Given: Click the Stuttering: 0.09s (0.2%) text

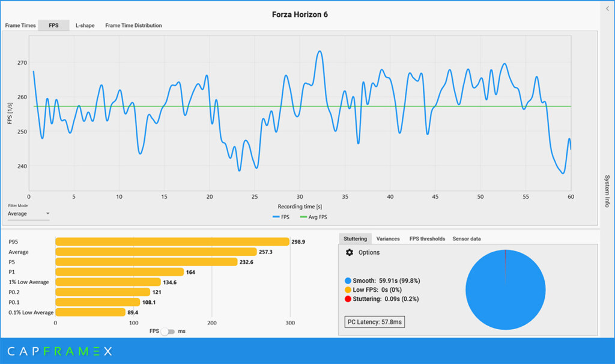Looking at the screenshot, I should [386, 299].
